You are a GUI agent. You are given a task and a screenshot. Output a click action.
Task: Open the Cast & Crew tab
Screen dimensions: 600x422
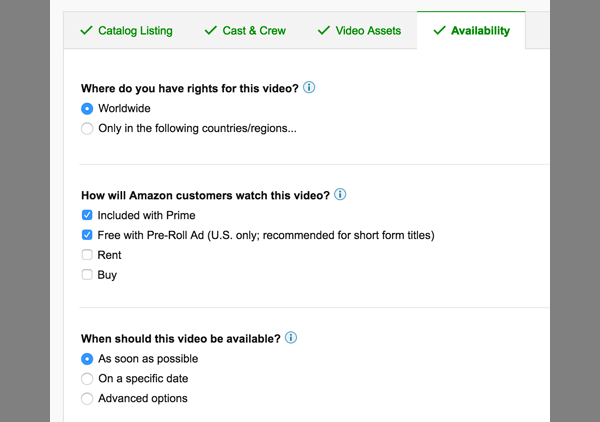click(245, 31)
